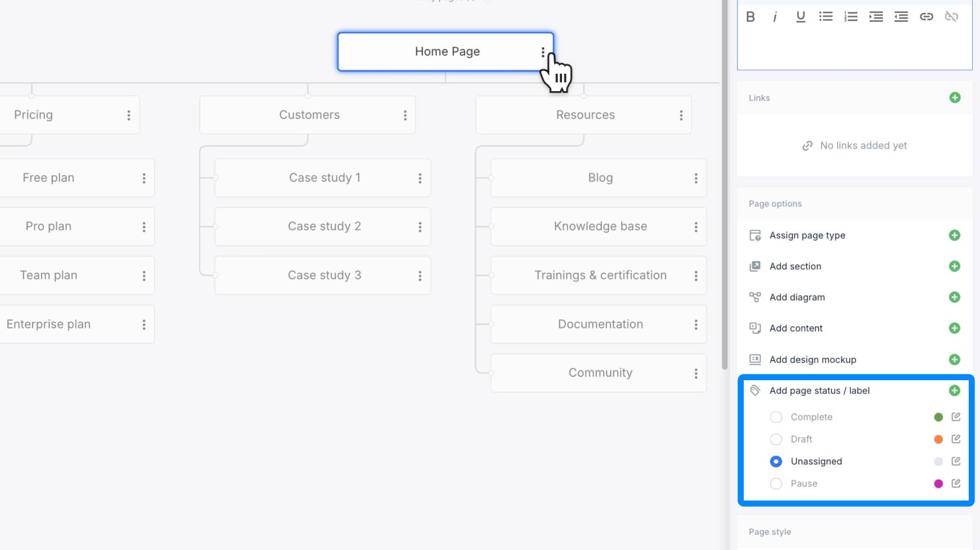The image size is (980, 550).
Task: Edit the Complete status label
Action: click(x=956, y=417)
